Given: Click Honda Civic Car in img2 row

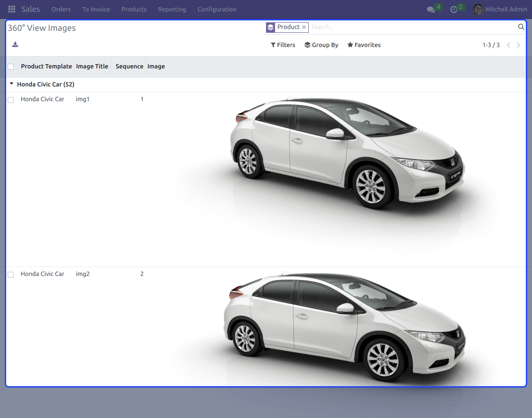Looking at the screenshot, I should point(42,274).
